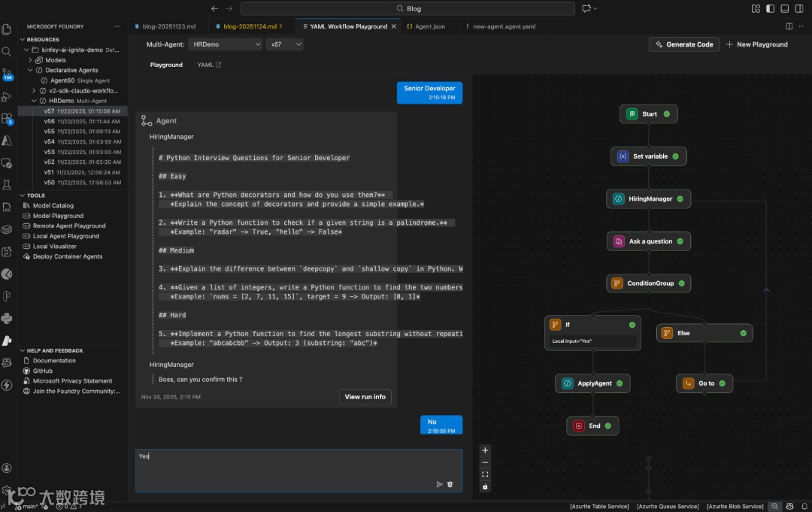Screen dimensions: 812x512
Task: Open the Documentation link
Action: pos(54,360)
